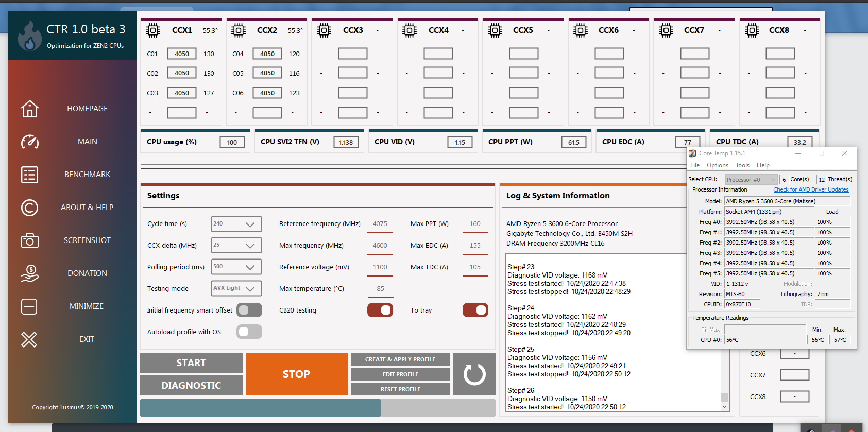The height and width of the screenshot is (432, 868).
Task: Open the Cycle time dropdown
Action: [x=236, y=224]
